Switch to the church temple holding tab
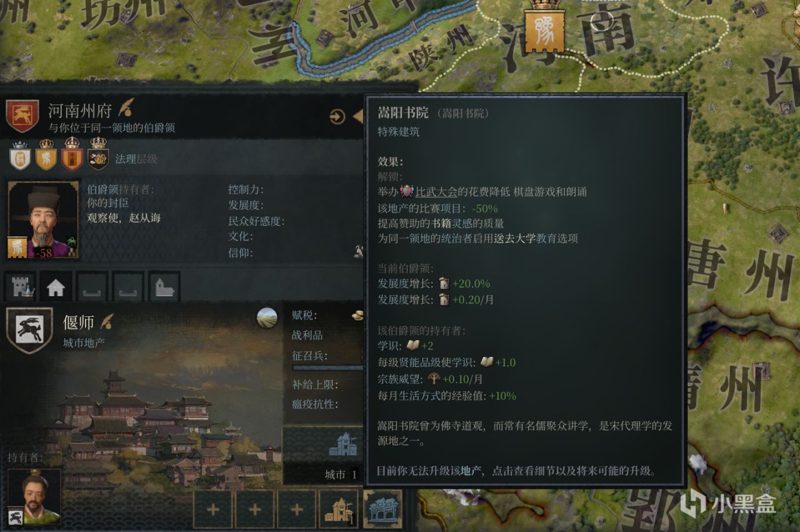800x532 pixels. click(x=164, y=287)
